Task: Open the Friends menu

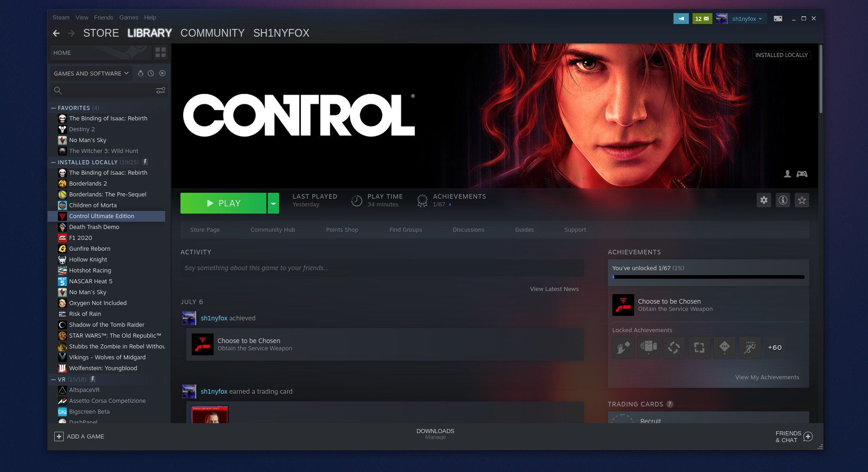Action: coord(104,17)
